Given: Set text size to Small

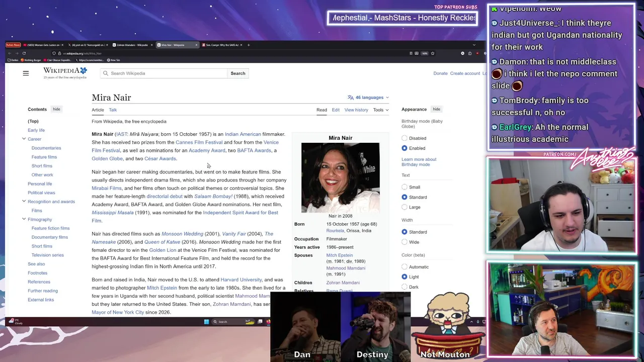Looking at the screenshot, I should click(x=405, y=187).
